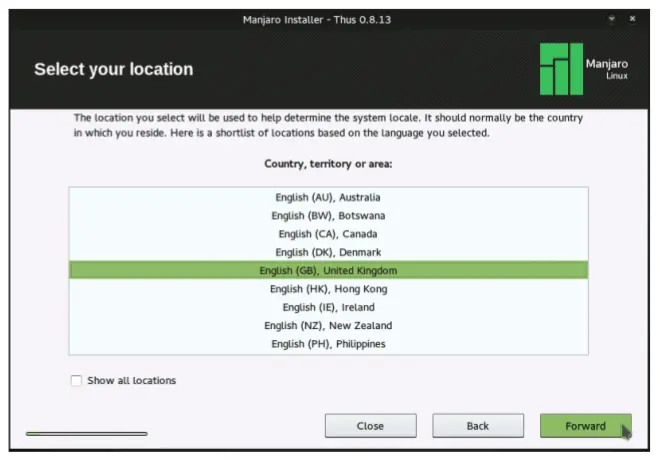This screenshot has width=660, height=460.
Task: Enable the Show all locations checkbox
Action: (76, 380)
